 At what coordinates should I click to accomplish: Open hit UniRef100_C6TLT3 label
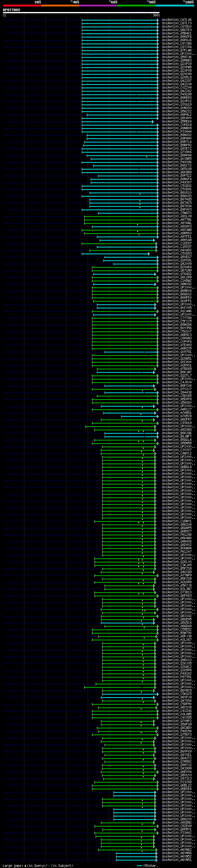(177, 23)
